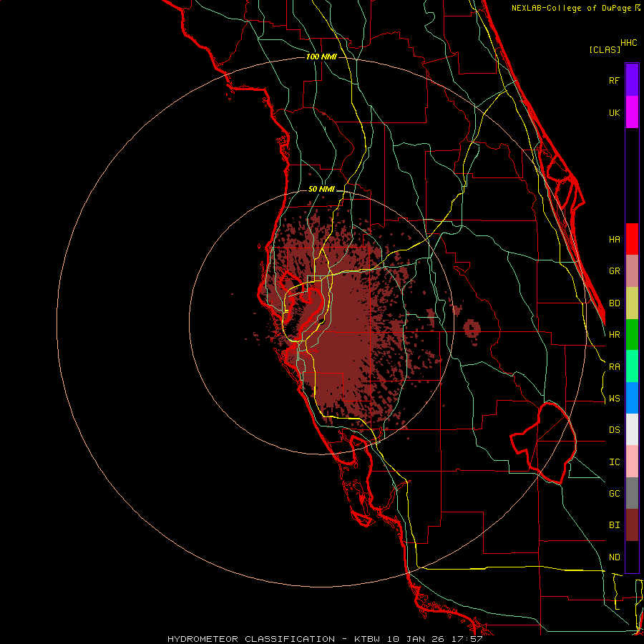Viewport: 644px width, 644px height.
Task: Click the NEXLAB-College of DuPage credit text
Action: tap(572, 8)
